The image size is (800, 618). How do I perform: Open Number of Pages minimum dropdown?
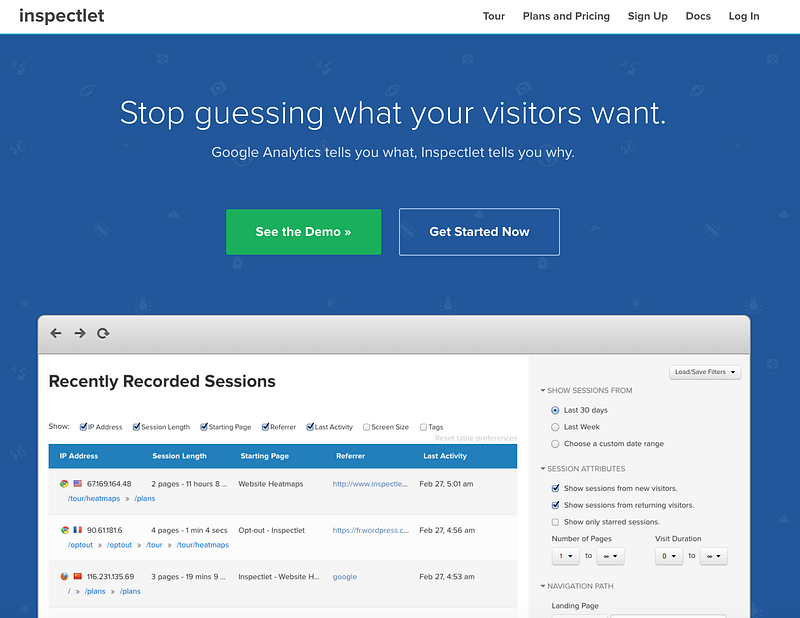pos(565,556)
